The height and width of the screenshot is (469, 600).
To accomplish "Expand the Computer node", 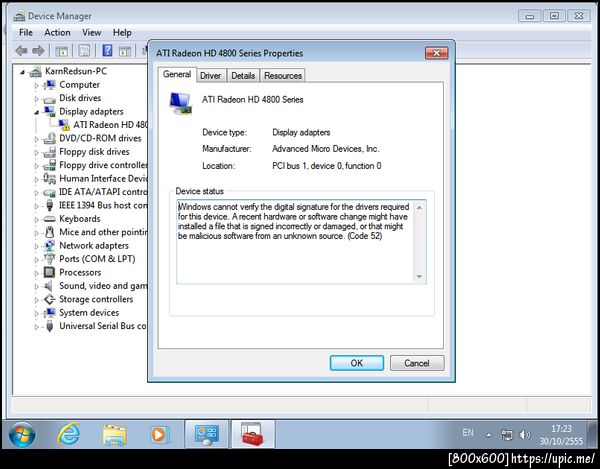I will point(37,85).
